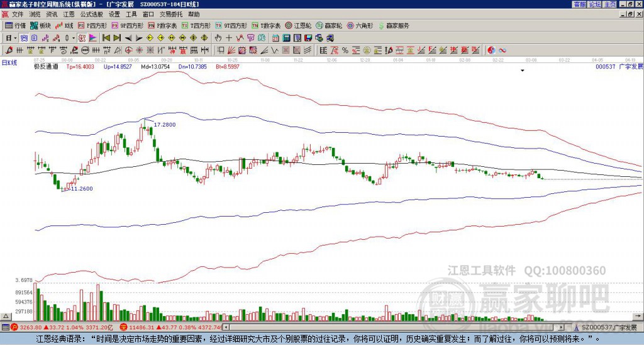Select the 六角形 hexagon tool
Image resolution: width=644 pixels, height=345 pixels.
coord(360,26)
